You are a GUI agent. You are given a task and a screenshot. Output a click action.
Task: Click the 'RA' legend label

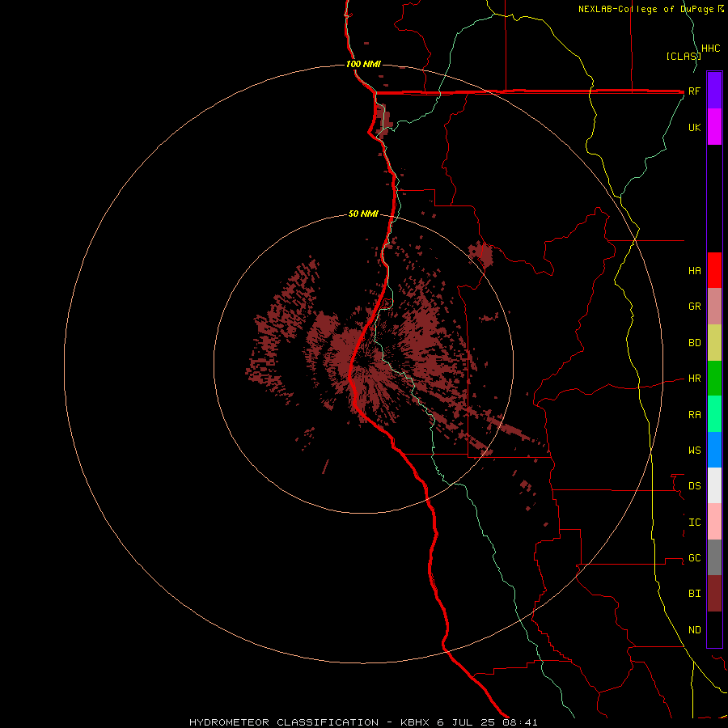pos(694,415)
